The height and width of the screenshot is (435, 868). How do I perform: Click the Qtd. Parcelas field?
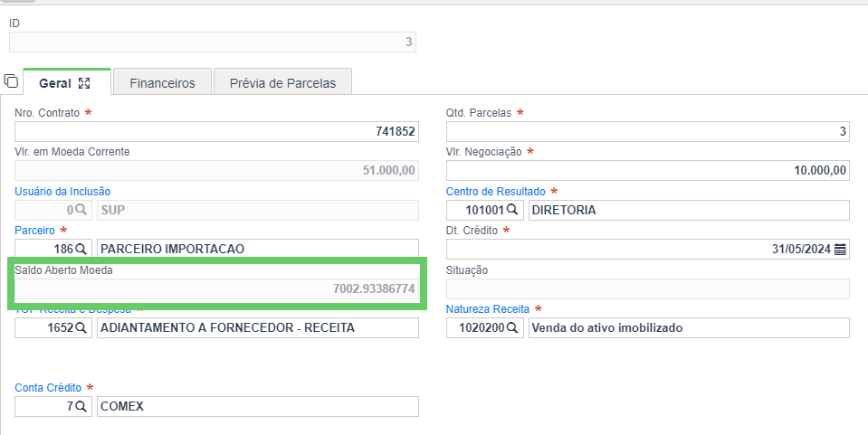648,132
